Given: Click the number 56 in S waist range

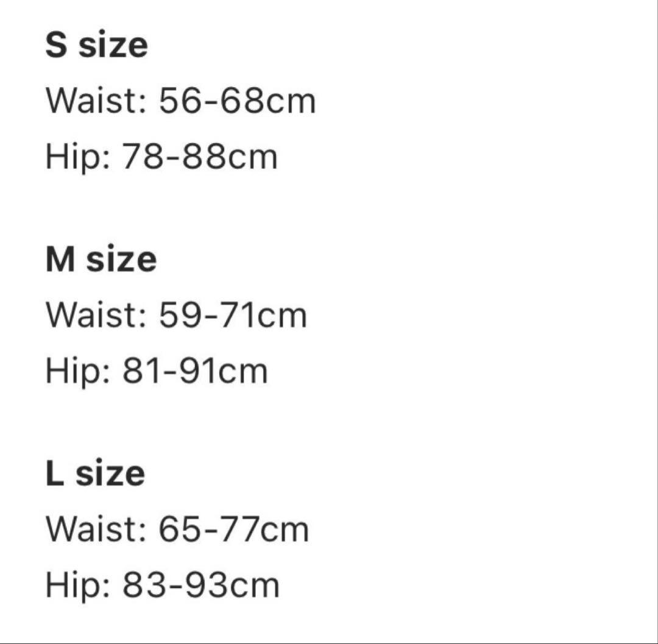Looking at the screenshot, I should [x=178, y=101].
